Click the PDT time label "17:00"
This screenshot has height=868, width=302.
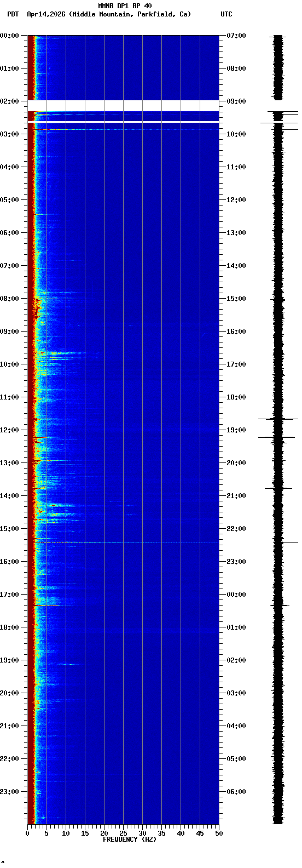[10, 595]
